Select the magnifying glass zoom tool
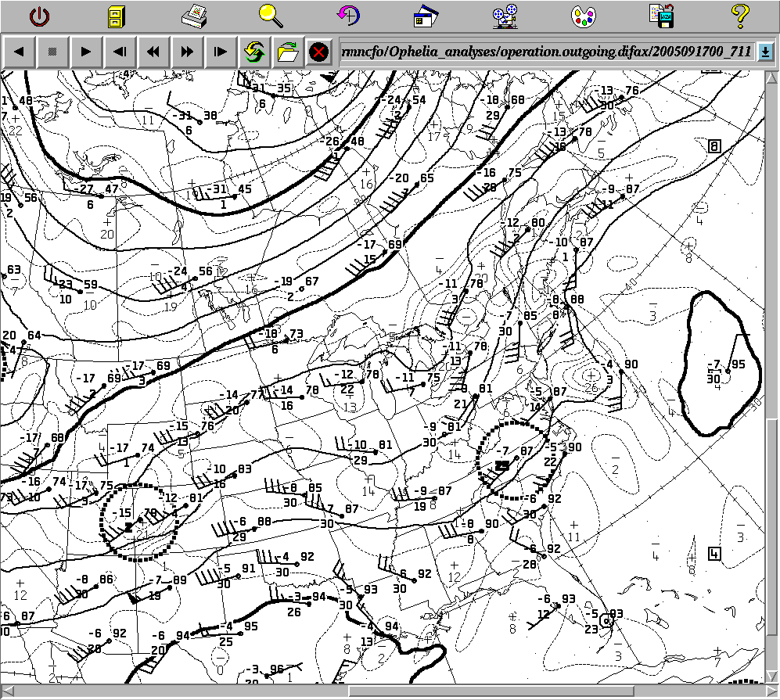This screenshot has height=700, width=780. 271,16
